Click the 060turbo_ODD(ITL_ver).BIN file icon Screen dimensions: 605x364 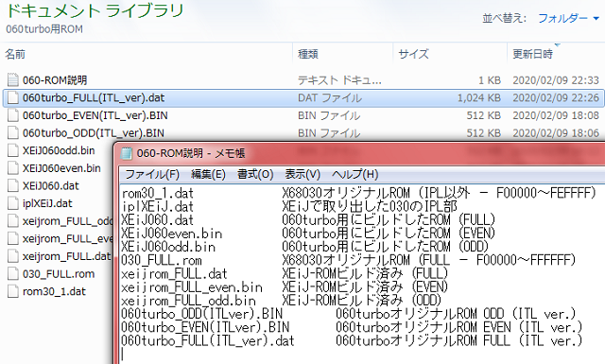click(x=12, y=133)
